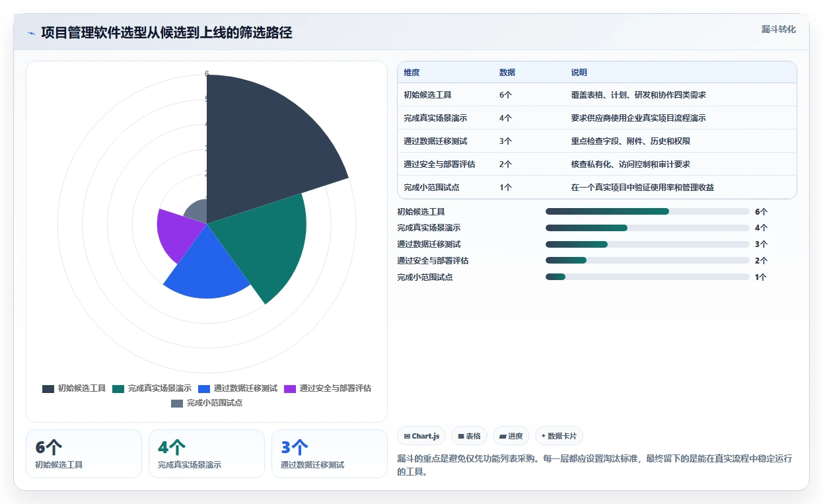Select the 表格 tag chip
The height and width of the screenshot is (504, 823).
[469, 436]
